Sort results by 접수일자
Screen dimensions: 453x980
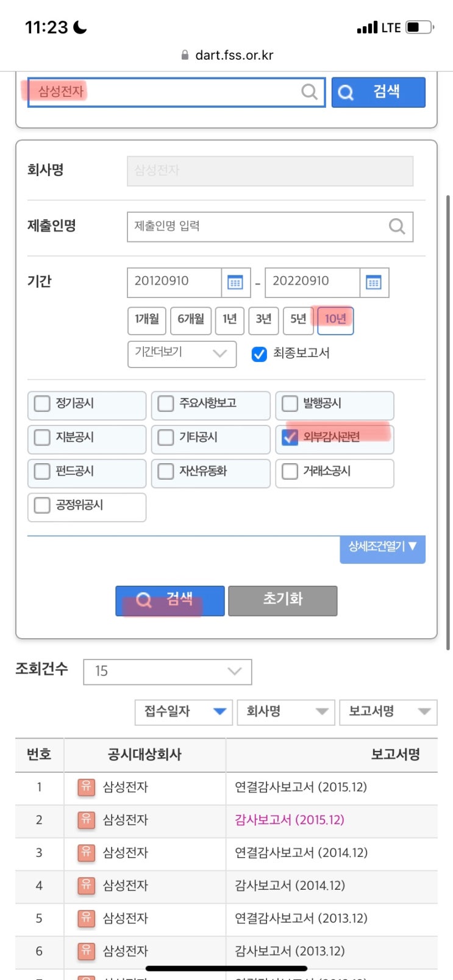click(x=184, y=711)
